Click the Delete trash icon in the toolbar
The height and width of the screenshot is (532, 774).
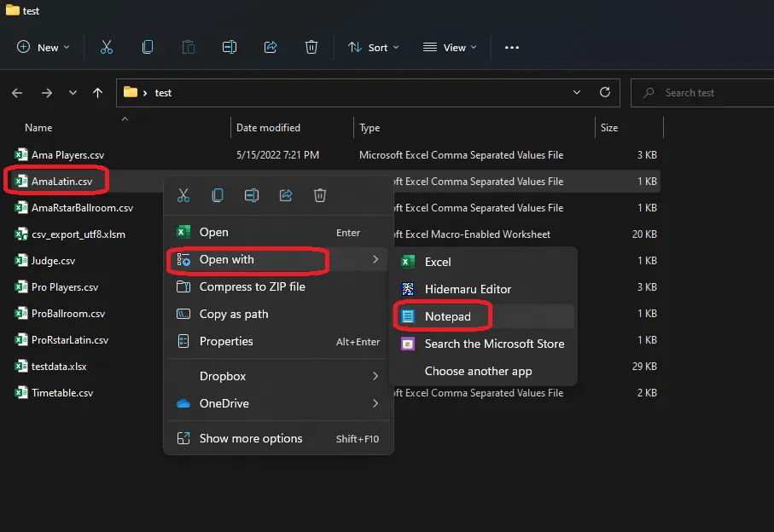click(x=311, y=48)
